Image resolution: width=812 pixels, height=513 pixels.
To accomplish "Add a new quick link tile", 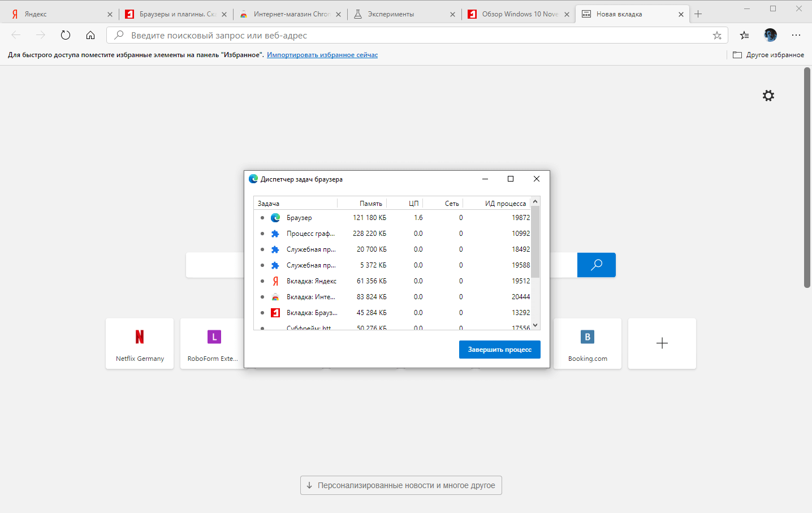I will (x=662, y=343).
